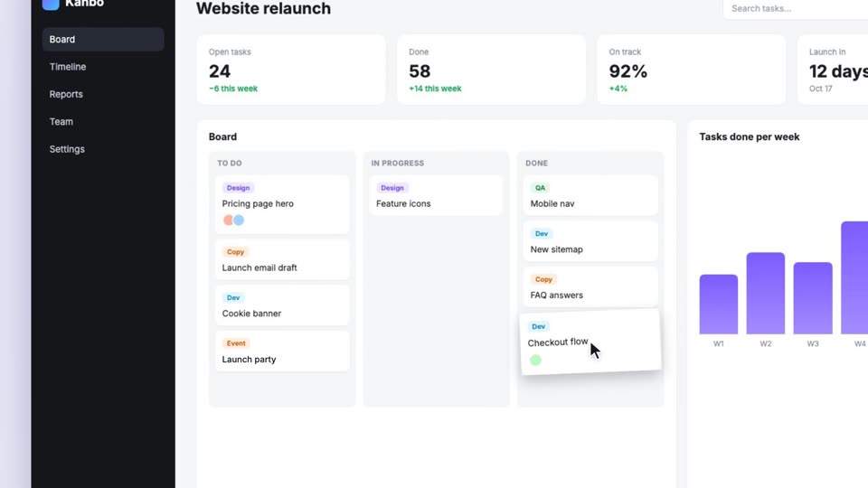Click the IN PROGRESS column header
Image resolution: width=868 pixels, height=488 pixels.
[398, 164]
